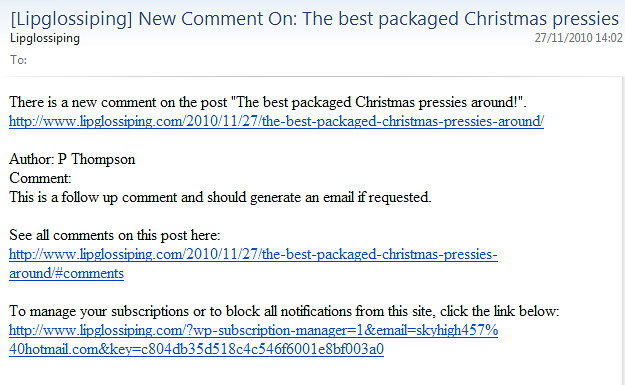This screenshot has width=625, height=385.
Task: Open the first the-best-packaged-christmas-pressies-around post link
Action: 276,121
